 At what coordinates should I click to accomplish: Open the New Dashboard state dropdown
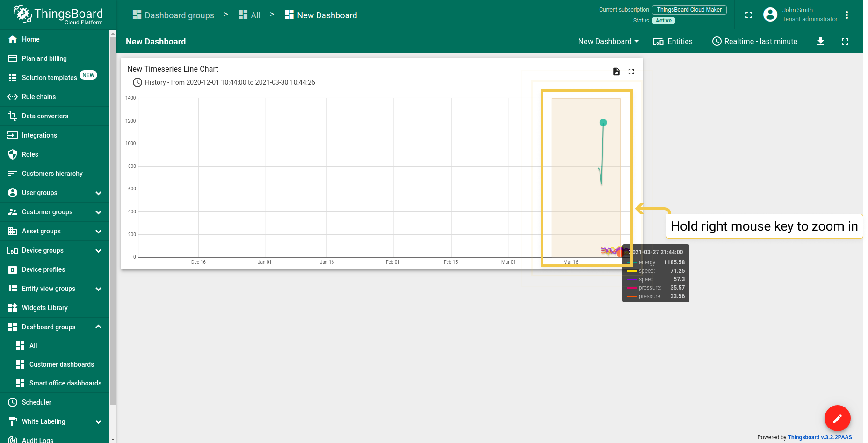[608, 41]
